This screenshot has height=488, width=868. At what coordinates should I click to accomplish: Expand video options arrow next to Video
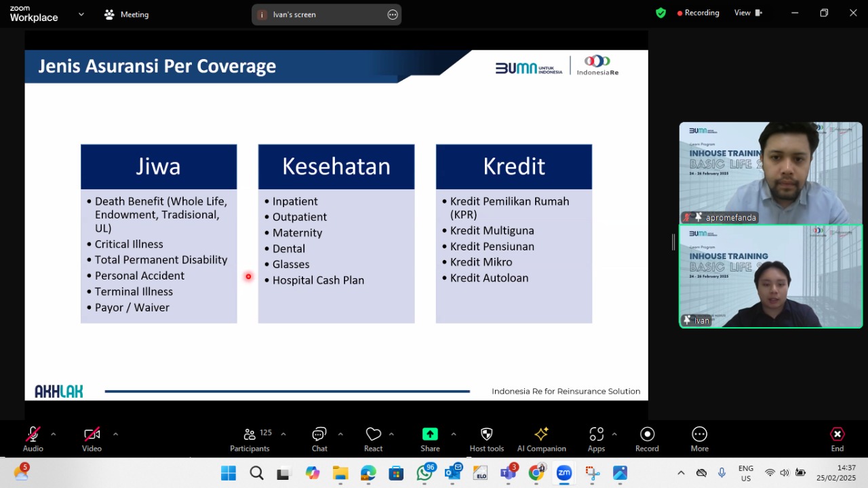[x=115, y=434]
